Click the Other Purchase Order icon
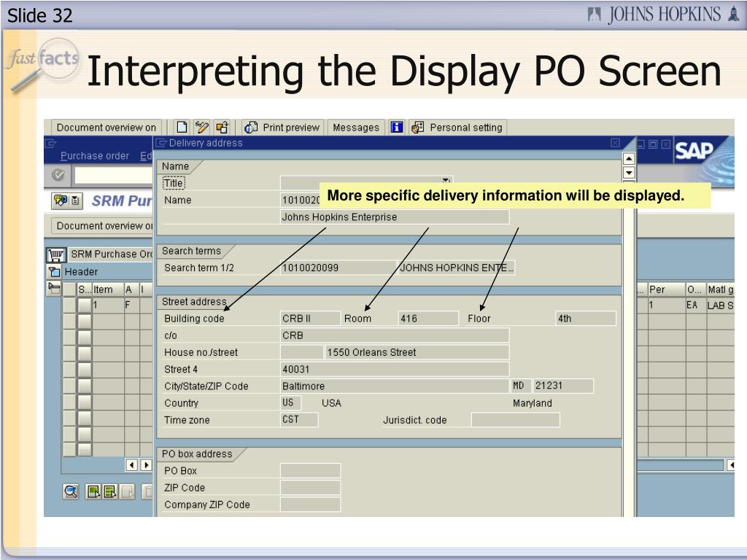Viewport: 747px width, 560px height. [222, 127]
